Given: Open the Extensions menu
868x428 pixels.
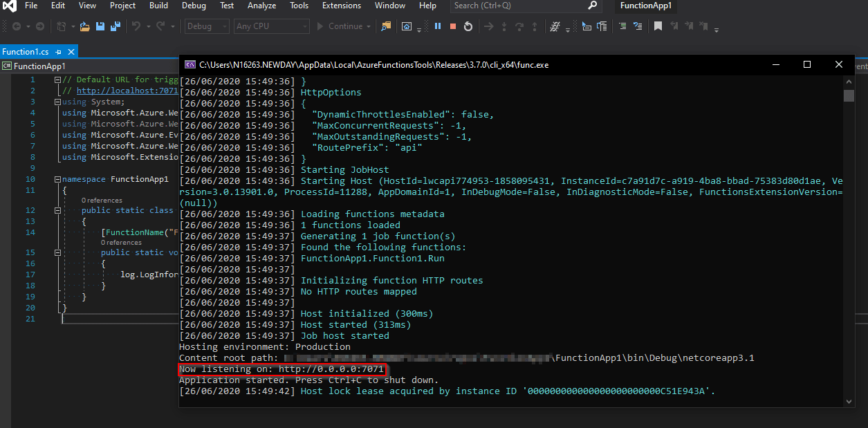Looking at the screenshot, I should pyautogui.click(x=342, y=6).
